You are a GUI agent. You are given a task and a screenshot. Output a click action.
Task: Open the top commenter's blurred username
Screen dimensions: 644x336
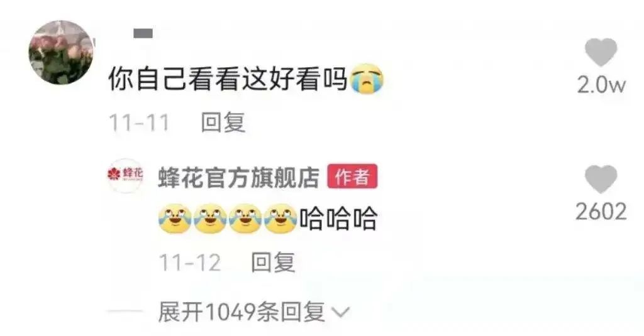click(143, 33)
